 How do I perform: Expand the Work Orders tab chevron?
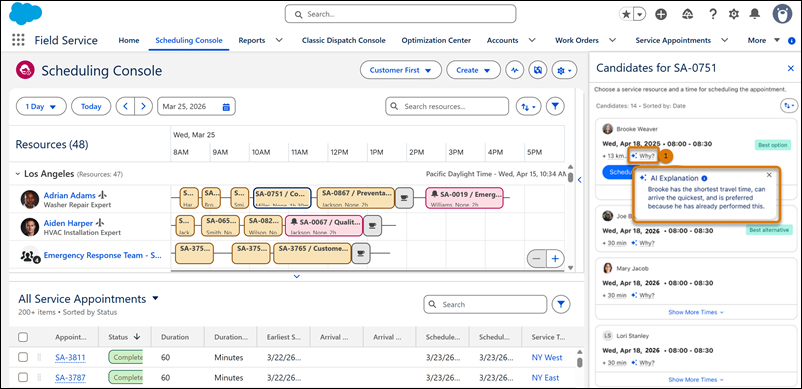tap(612, 40)
